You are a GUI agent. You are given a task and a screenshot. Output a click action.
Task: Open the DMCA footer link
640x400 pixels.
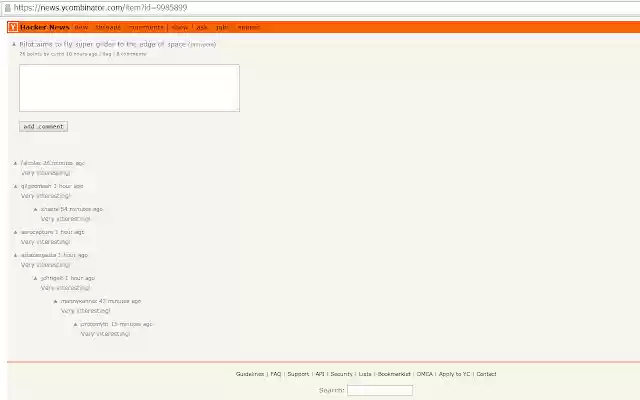(x=424, y=374)
